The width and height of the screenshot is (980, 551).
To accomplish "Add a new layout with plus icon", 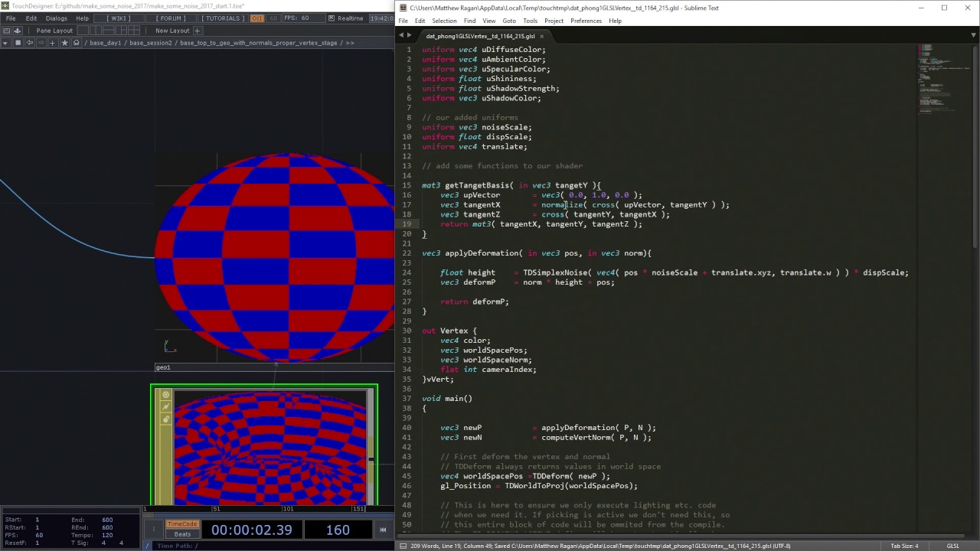I will 197,31.
